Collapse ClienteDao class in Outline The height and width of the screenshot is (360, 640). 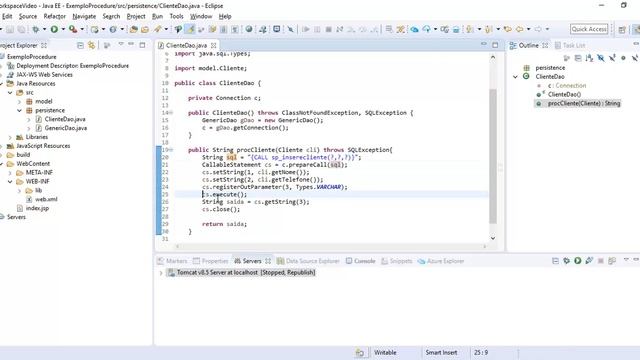(515, 77)
